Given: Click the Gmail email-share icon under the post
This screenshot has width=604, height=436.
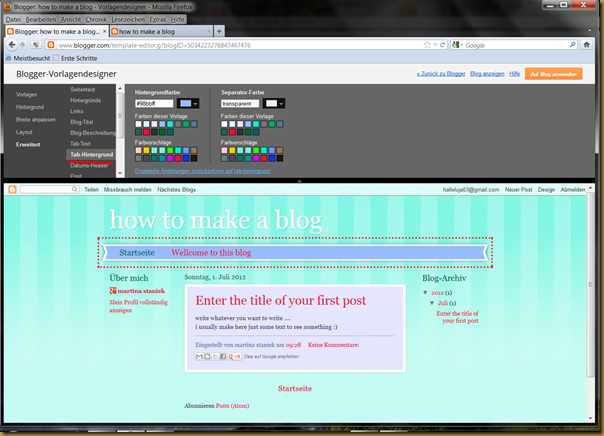Looking at the screenshot, I should click(x=199, y=357).
